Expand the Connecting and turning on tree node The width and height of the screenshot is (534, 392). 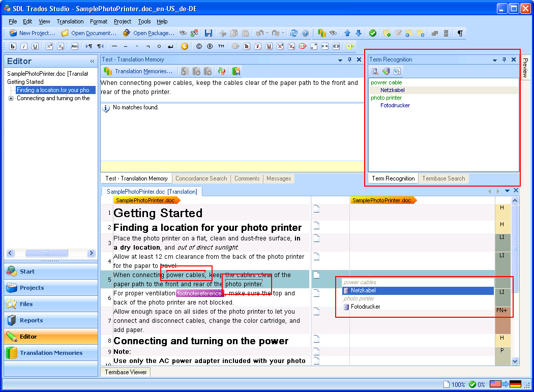click(x=11, y=99)
